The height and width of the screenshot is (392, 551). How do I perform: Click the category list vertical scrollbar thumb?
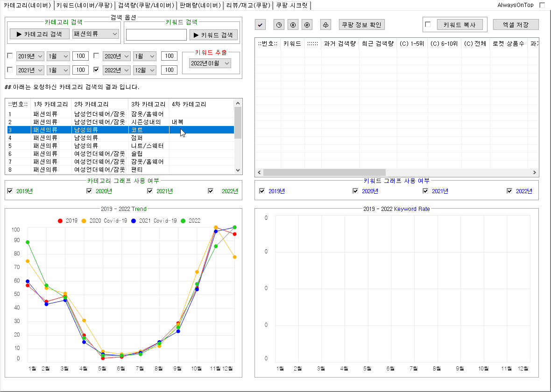pos(238,123)
